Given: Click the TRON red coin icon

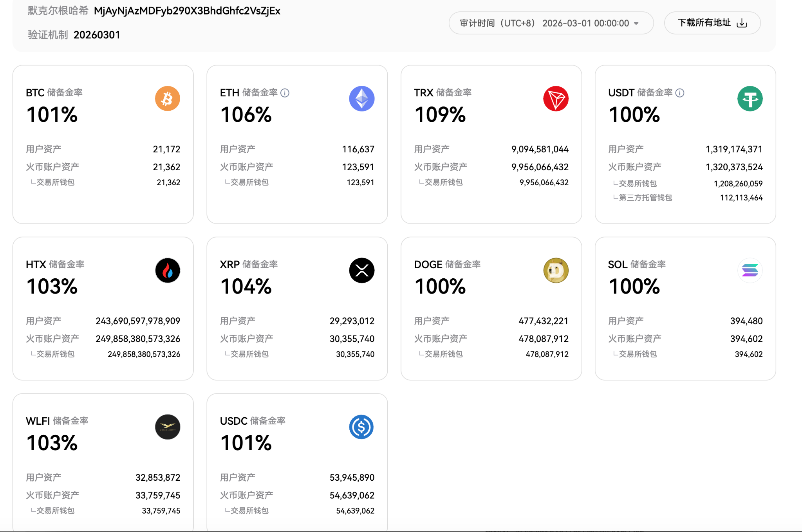Looking at the screenshot, I should point(556,99).
